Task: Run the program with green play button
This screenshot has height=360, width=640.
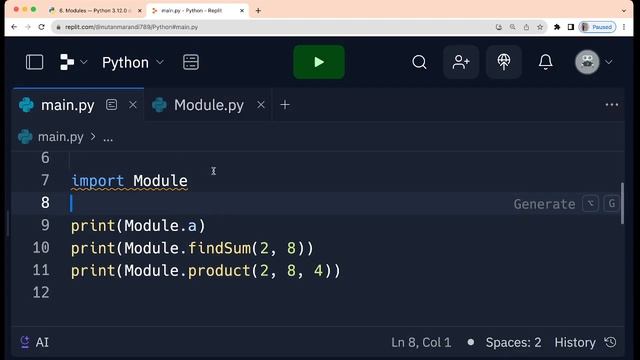Action: (x=319, y=62)
